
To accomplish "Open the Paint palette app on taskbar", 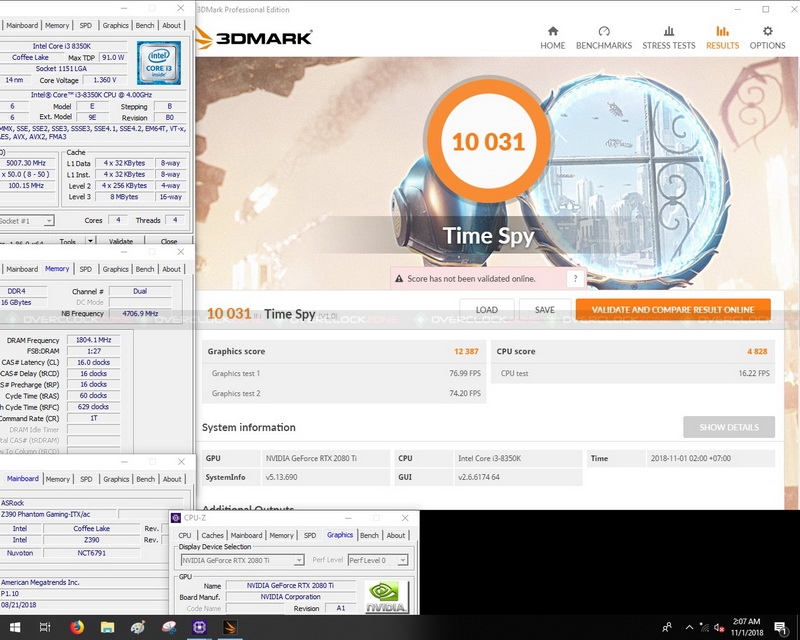I will (x=138, y=627).
